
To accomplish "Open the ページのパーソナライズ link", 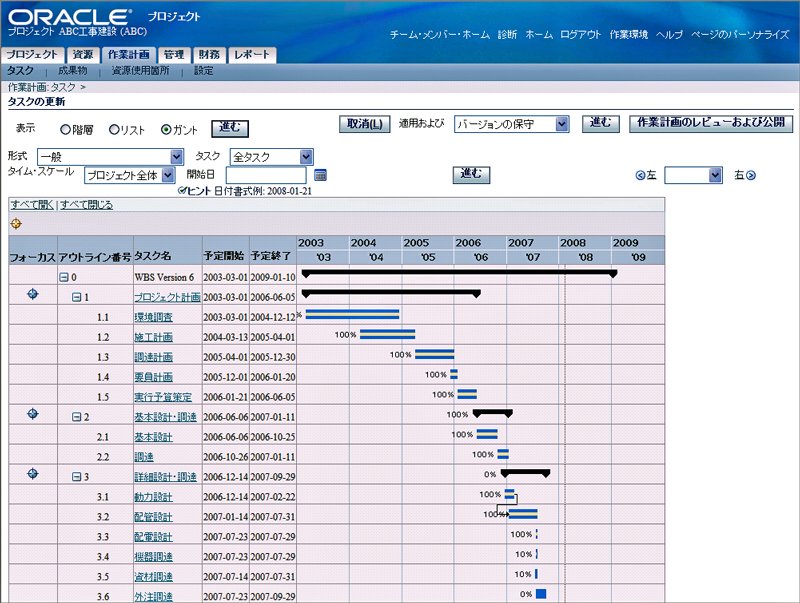I will tap(740, 35).
